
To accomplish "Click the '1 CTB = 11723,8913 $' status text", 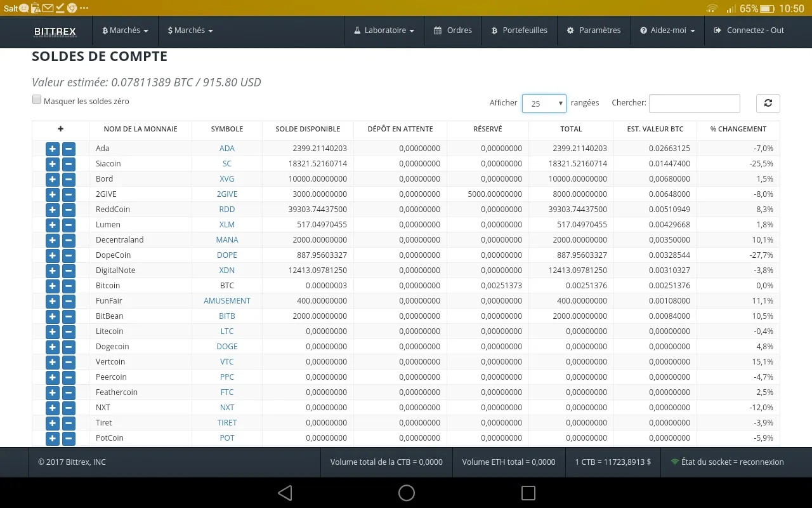I will (613, 462).
